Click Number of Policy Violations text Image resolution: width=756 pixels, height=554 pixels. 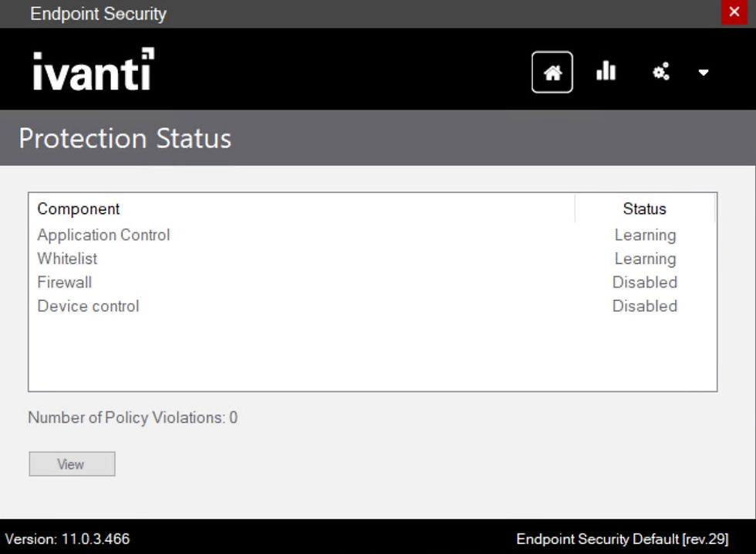[133, 417]
